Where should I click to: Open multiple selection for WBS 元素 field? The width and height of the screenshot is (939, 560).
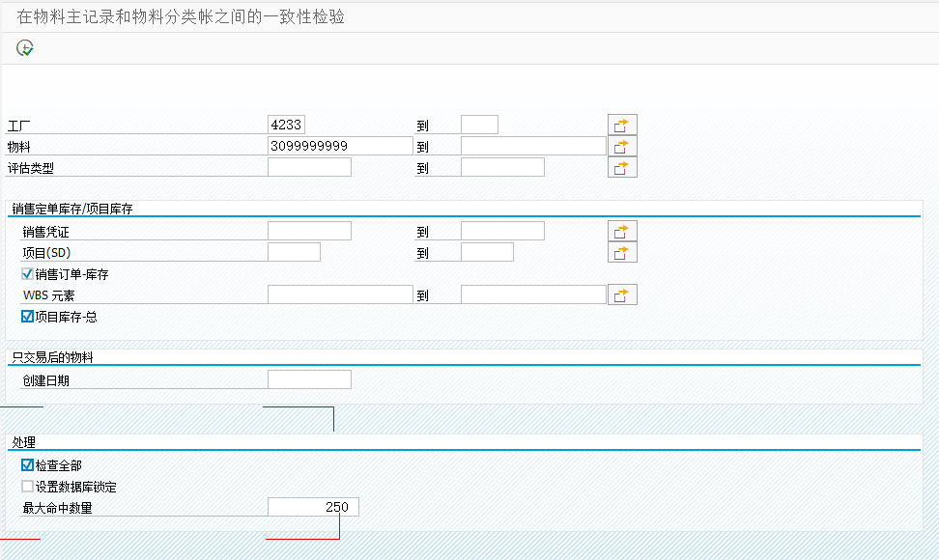click(622, 294)
